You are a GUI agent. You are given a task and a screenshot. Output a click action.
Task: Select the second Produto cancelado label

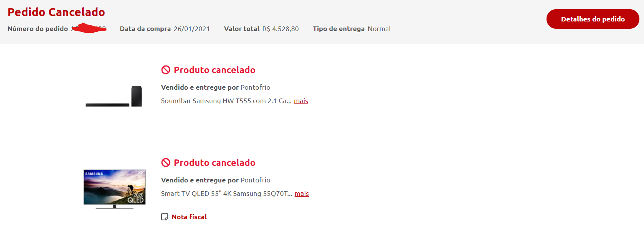[215, 162]
